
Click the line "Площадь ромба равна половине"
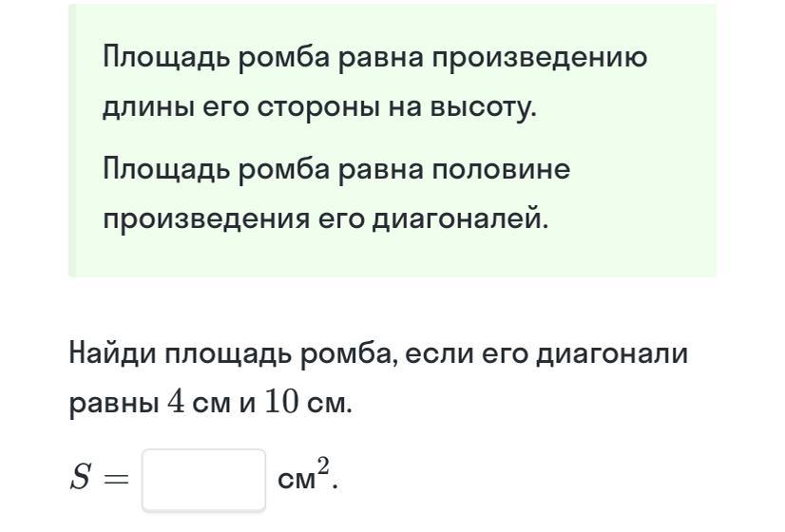[x=336, y=170]
